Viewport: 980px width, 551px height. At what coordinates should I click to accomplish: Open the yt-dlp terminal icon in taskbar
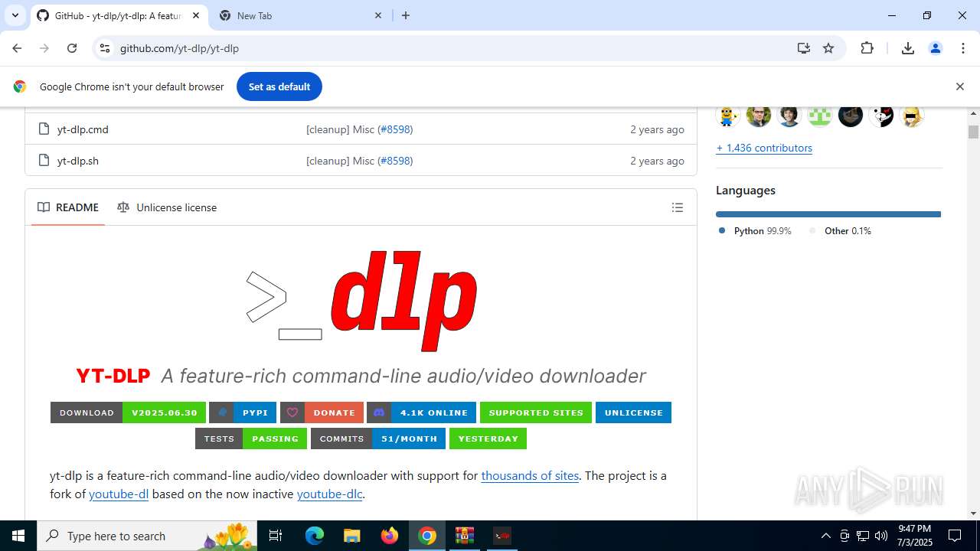pos(501,536)
